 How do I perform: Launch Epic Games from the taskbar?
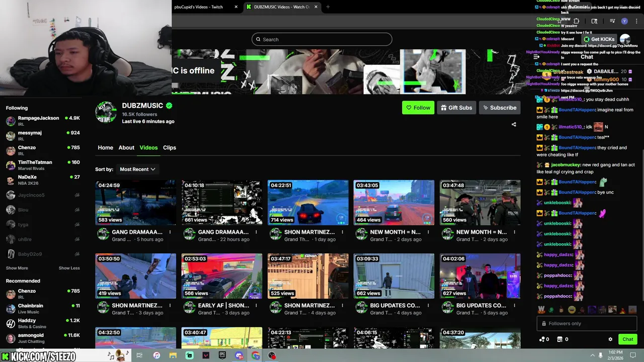[222, 355]
